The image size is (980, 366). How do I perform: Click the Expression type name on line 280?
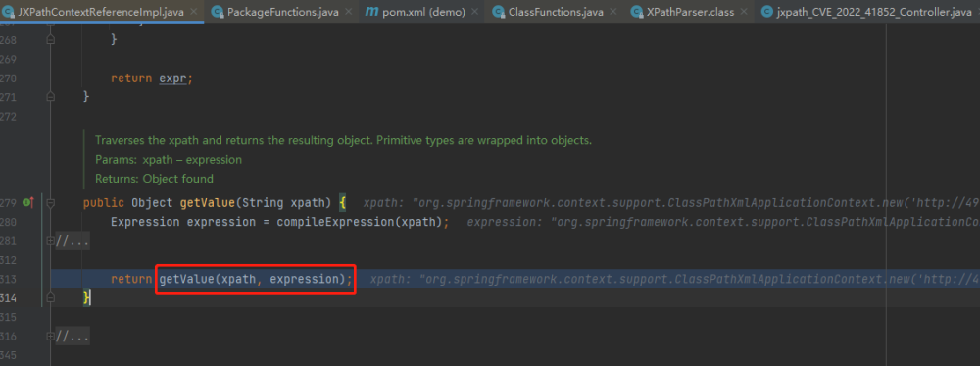click(x=146, y=222)
